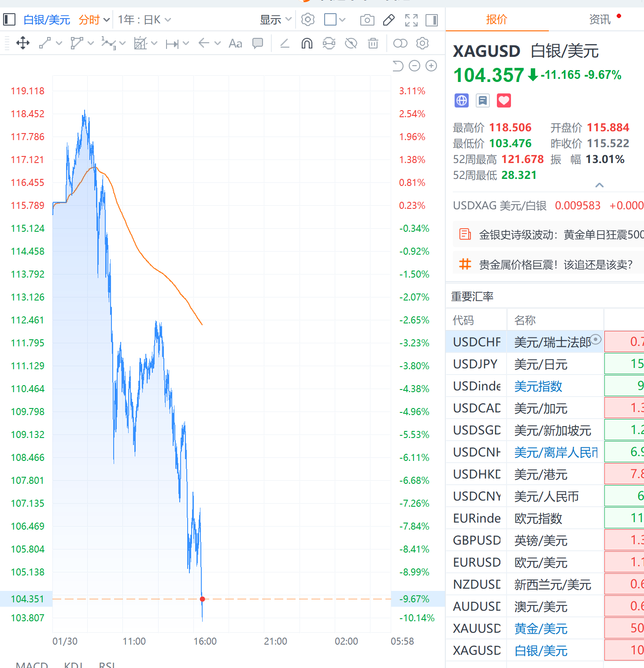644x668 pixels.
Task: Click the camera screenshot icon
Action: tap(367, 20)
